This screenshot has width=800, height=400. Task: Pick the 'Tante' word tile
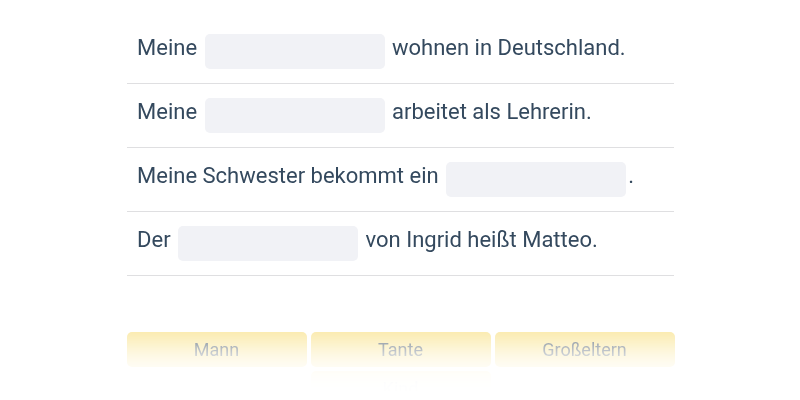400,350
